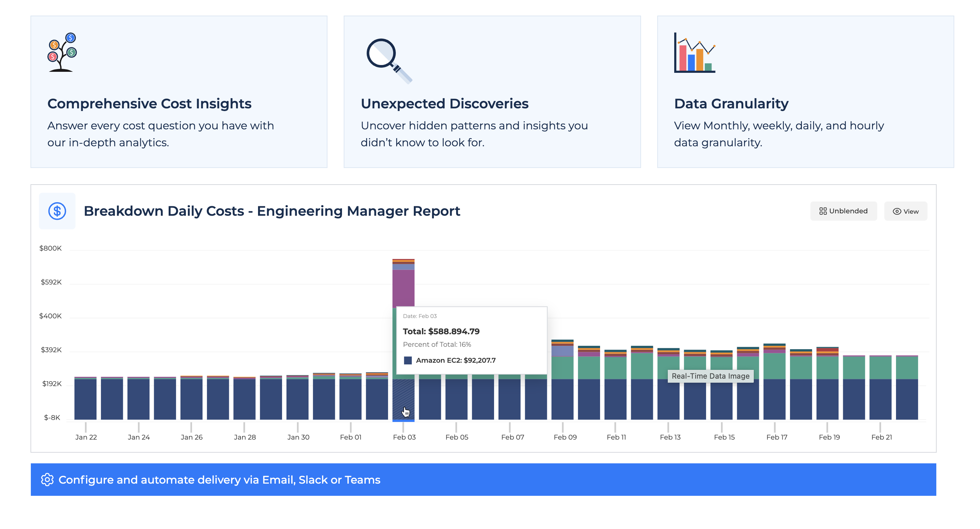Select the Data Granularity card title
The width and height of the screenshot is (980, 529).
pyautogui.click(x=731, y=104)
